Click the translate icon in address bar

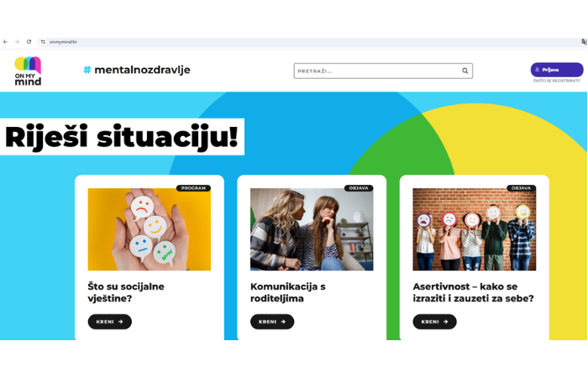click(584, 42)
